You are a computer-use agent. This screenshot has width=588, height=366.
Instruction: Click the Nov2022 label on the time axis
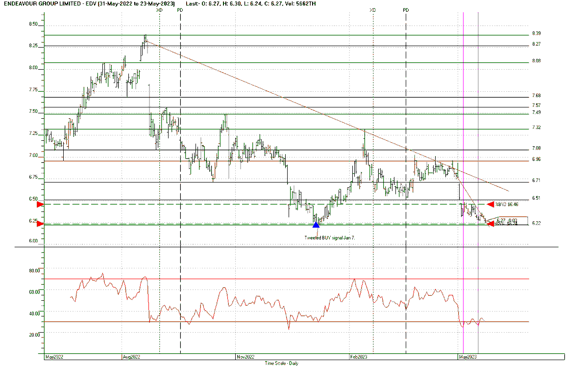click(245, 357)
